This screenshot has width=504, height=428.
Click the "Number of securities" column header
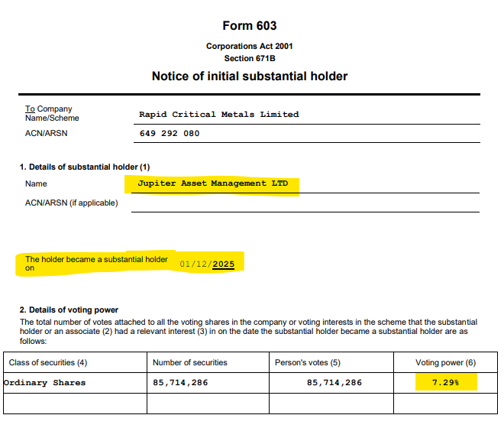point(190,362)
